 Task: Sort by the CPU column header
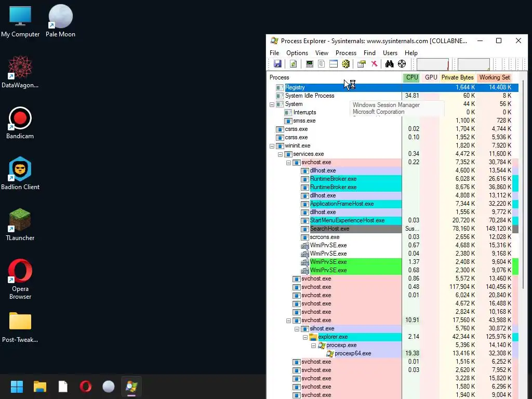[412, 77]
